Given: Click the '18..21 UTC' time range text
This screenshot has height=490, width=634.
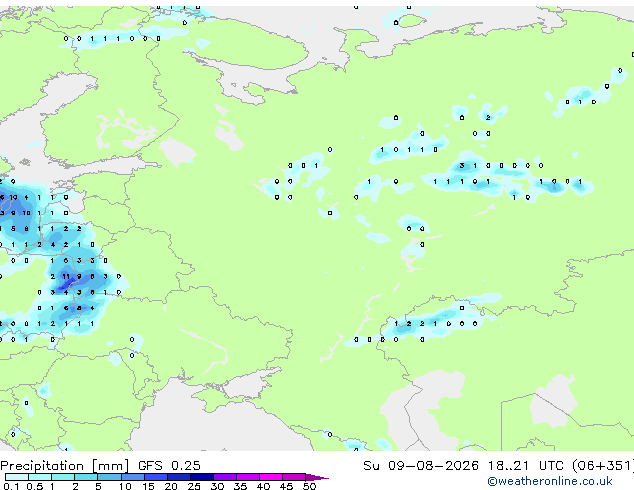Looking at the screenshot, I should pos(526,466).
